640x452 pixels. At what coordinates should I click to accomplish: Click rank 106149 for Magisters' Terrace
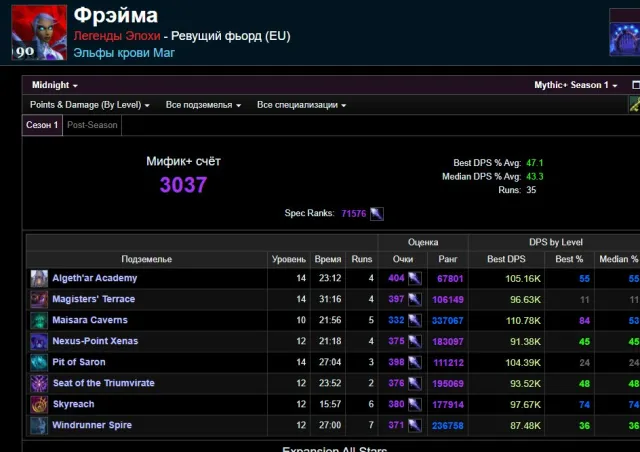click(x=448, y=300)
